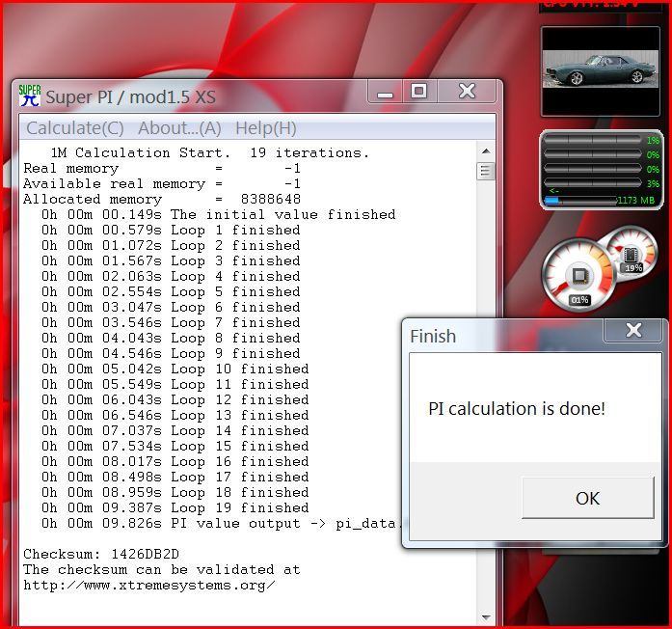Viewport: 672px width, 629px height.
Task: Click the "The checksum can be validated at" line
Action: (x=162, y=569)
